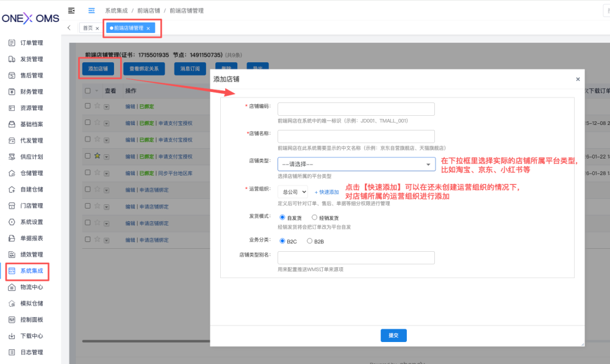Click the 添加店铺 button

(98, 69)
